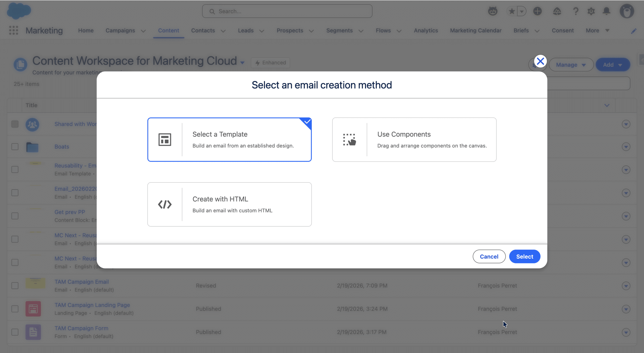Check the TAM Campaign Email row checkbox
Viewport: 644px width, 353px height.
[x=15, y=286]
